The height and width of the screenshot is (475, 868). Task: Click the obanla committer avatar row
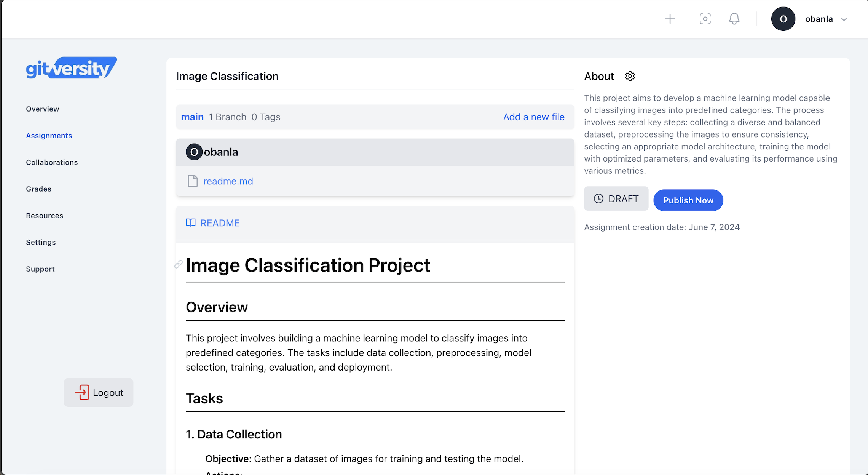(194, 152)
